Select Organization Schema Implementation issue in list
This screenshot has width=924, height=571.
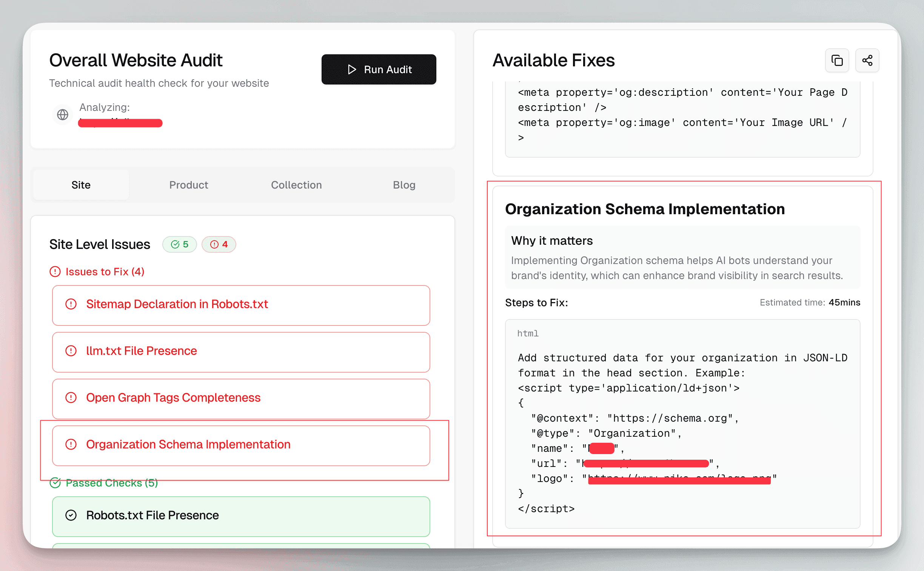click(241, 446)
